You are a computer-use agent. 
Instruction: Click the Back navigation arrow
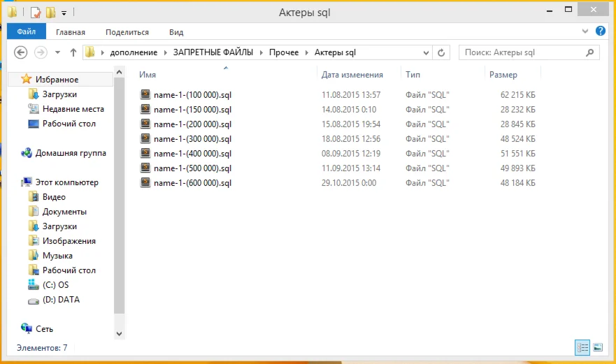pos(21,52)
